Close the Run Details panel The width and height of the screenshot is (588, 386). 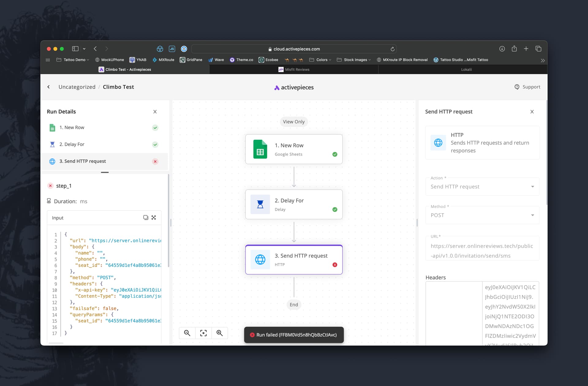click(x=155, y=112)
